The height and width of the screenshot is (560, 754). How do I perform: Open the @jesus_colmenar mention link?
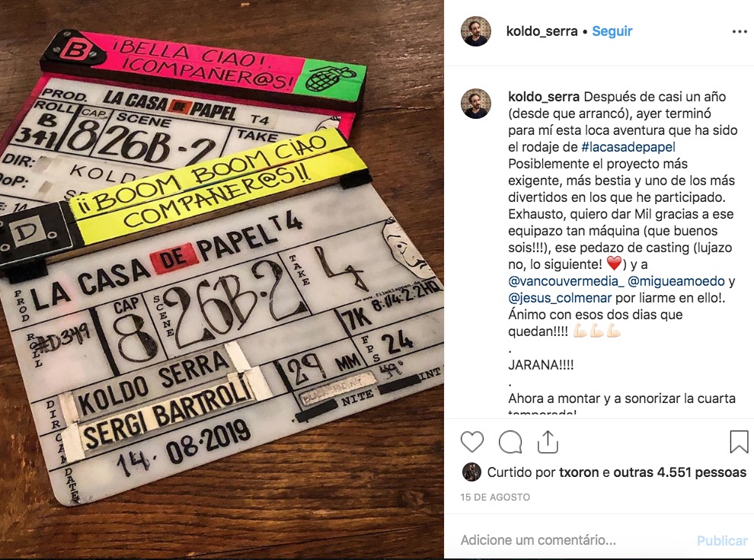[x=560, y=298]
